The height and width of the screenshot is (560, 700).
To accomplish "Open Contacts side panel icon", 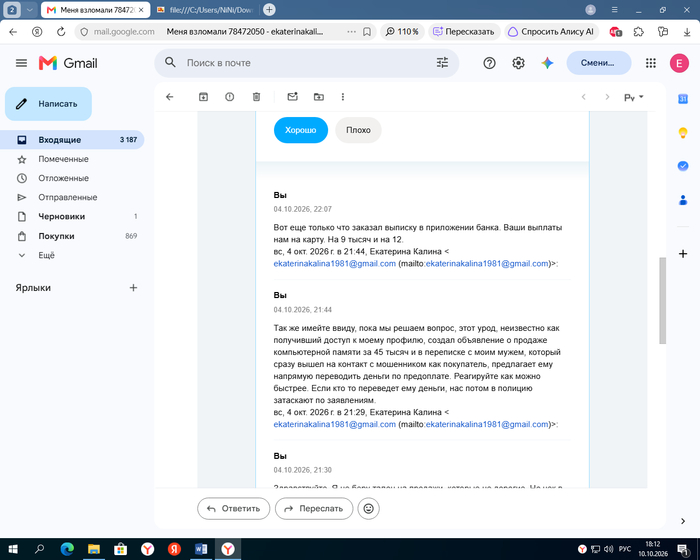I will tap(683, 200).
